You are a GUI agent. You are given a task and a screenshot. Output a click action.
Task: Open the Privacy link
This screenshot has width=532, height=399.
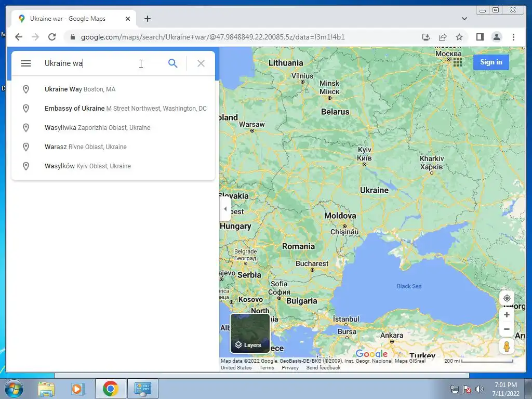point(290,368)
